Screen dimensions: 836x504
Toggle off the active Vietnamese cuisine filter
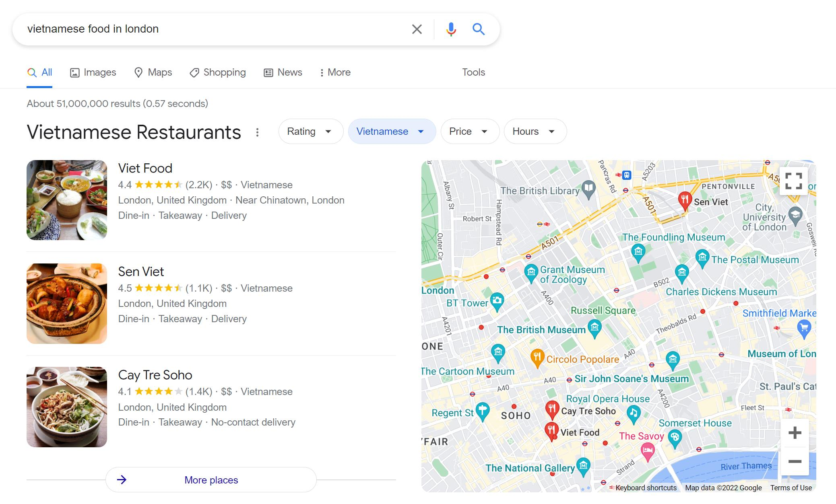point(391,131)
